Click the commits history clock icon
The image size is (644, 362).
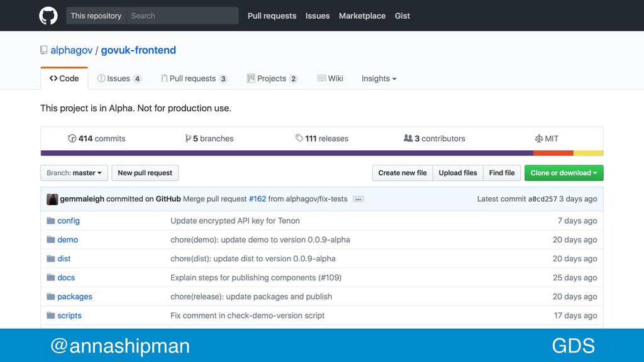tap(72, 138)
